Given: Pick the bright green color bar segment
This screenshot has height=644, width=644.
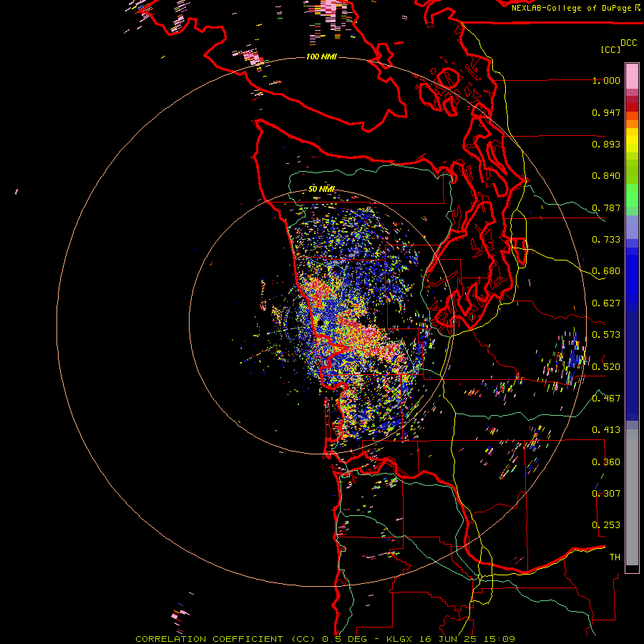Looking at the screenshot, I should [632, 195].
